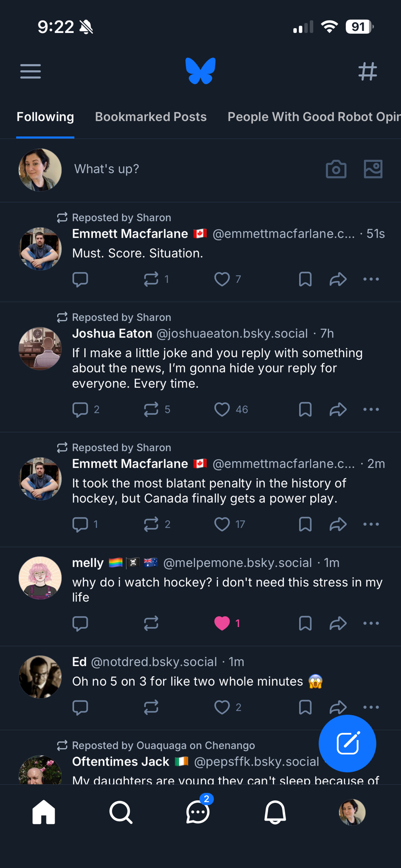This screenshot has width=401, height=868.
Task: Open notifications bell icon
Action: pos(275,812)
